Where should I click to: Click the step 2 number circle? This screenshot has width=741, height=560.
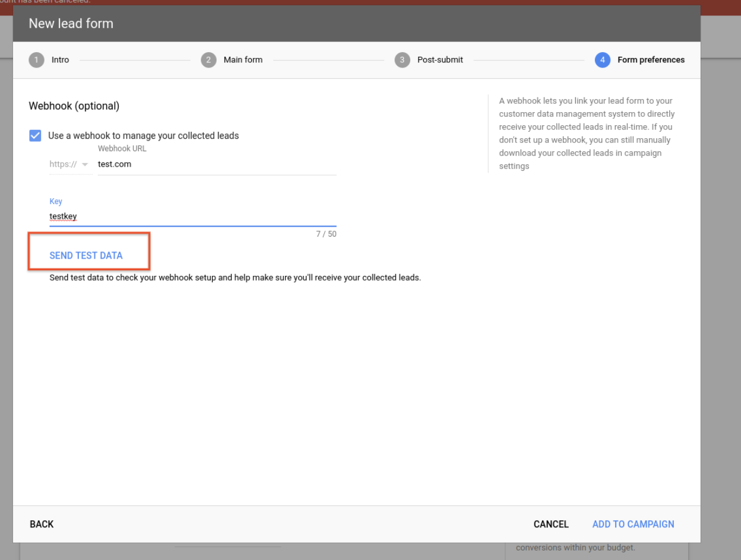(x=208, y=60)
